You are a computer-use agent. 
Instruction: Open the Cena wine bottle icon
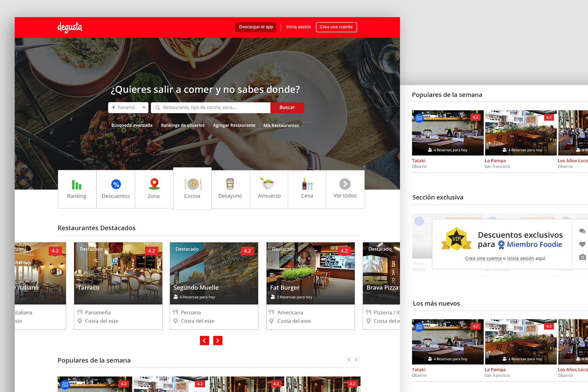tap(307, 184)
